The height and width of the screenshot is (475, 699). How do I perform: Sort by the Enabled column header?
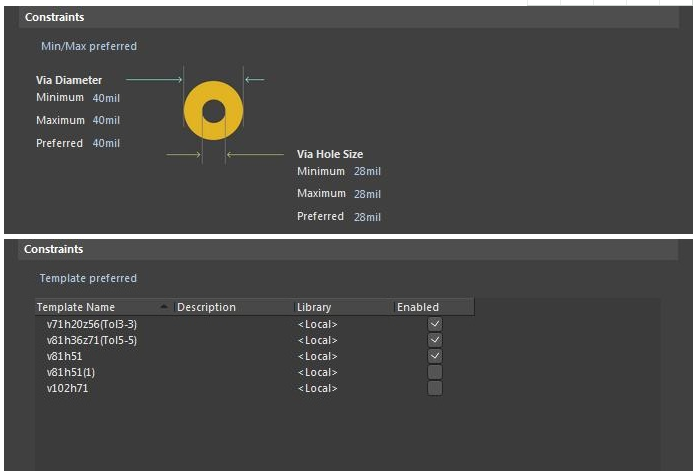[x=418, y=307]
